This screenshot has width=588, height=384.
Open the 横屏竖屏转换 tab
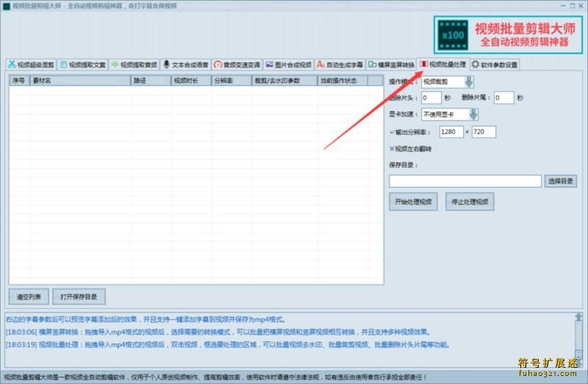392,65
